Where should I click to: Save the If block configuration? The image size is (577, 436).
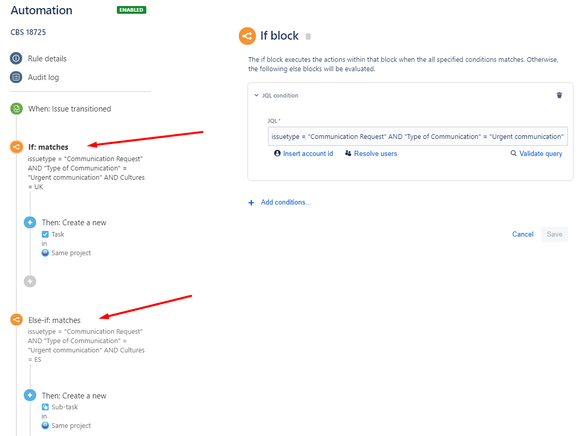[x=554, y=234]
